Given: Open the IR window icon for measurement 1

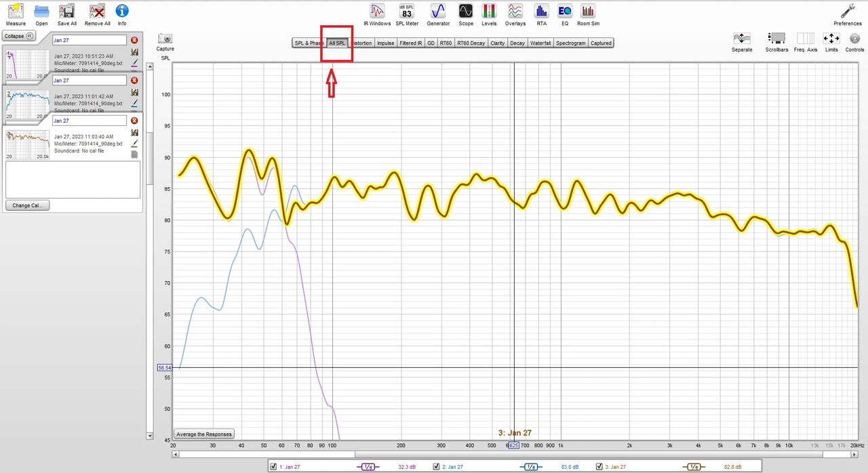Looking at the screenshot, I should [134, 52].
